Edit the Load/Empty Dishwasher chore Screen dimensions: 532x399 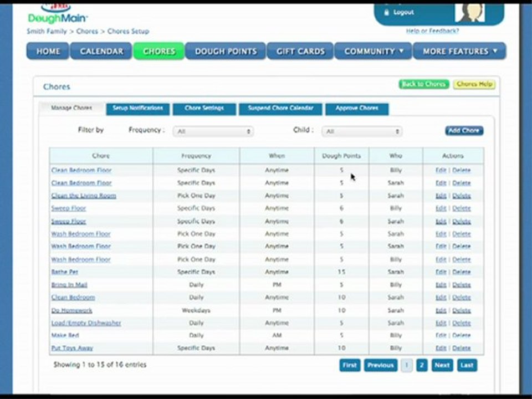coord(441,323)
